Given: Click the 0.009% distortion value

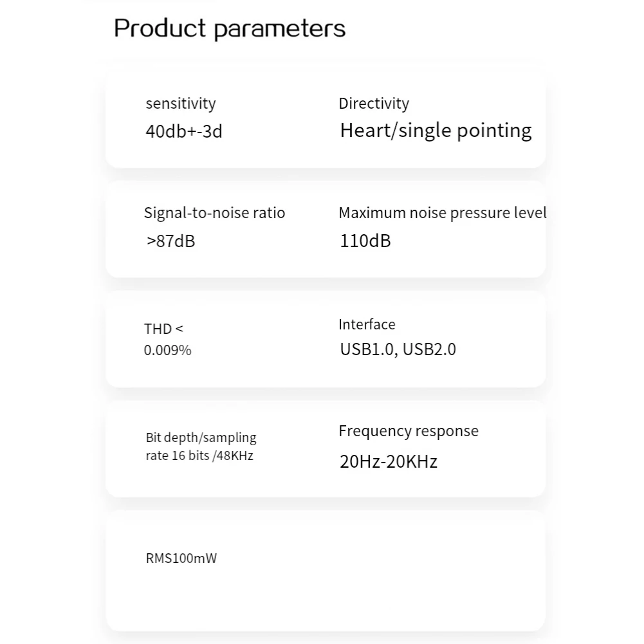Looking at the screenshot, I should [167, 351].
